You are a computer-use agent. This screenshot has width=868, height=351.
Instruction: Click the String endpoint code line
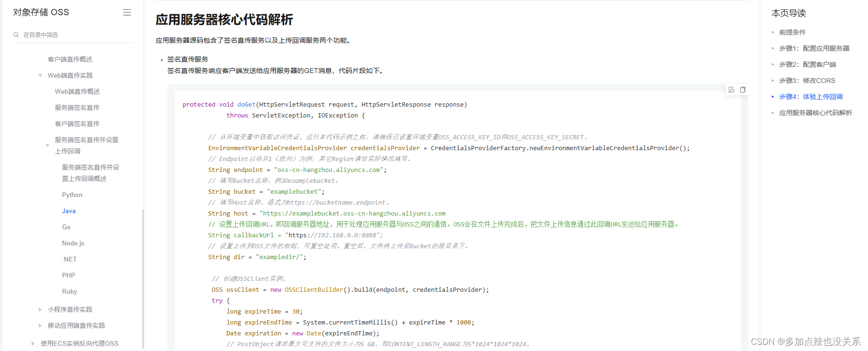[297, 170]
